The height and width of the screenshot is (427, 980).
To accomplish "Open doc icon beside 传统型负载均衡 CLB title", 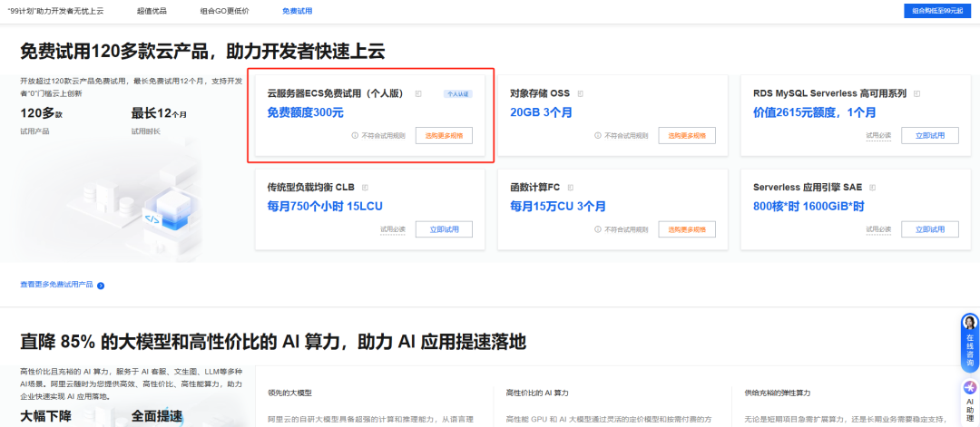I will [366, 188].
